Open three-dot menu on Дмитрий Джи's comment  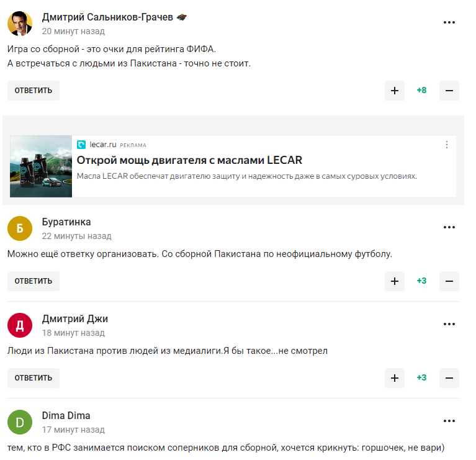pos(449,324)
